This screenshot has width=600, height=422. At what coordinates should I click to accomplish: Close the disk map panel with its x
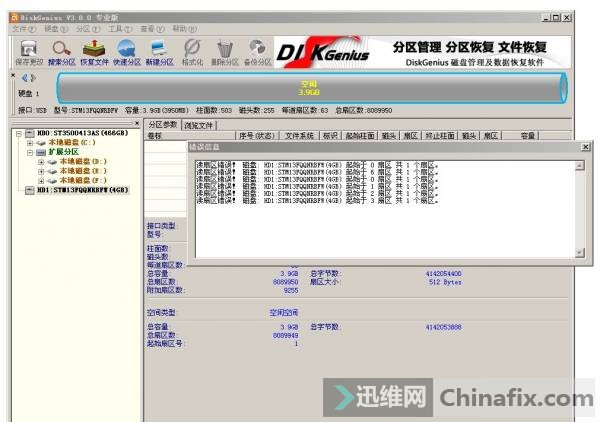(x=13, y=75)
